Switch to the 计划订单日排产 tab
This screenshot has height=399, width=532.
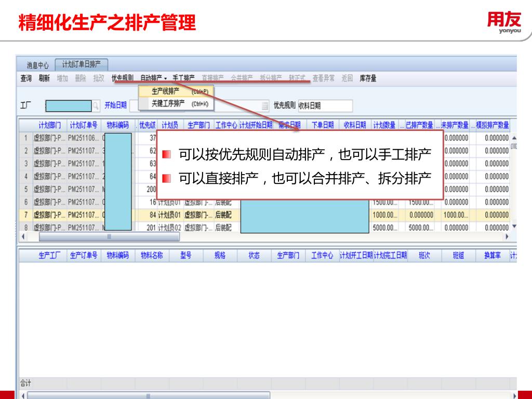(x=82, y=64)
